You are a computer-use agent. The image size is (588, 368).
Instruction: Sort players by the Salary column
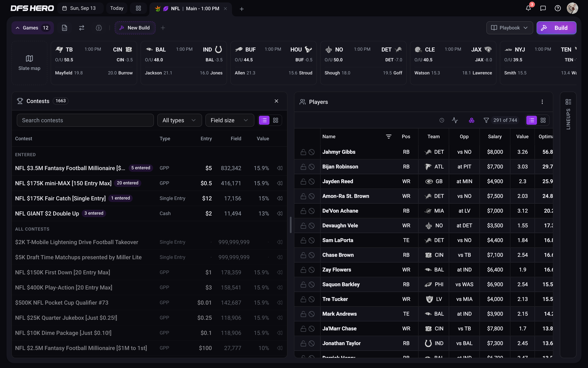(x=495, y=137)
